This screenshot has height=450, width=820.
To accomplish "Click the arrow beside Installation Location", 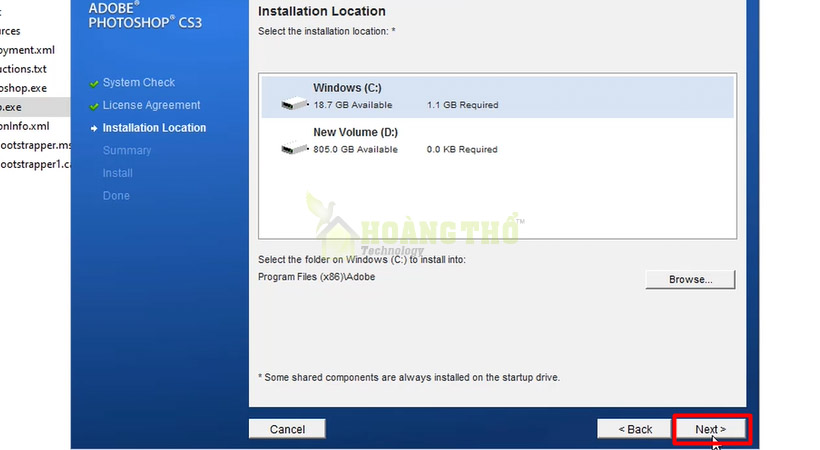I will pyautogui.click(x=94, y=128).
